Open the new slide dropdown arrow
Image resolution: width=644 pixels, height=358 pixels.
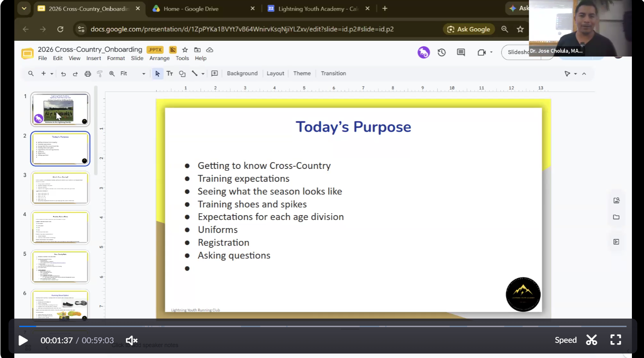[x=52, y=74]
